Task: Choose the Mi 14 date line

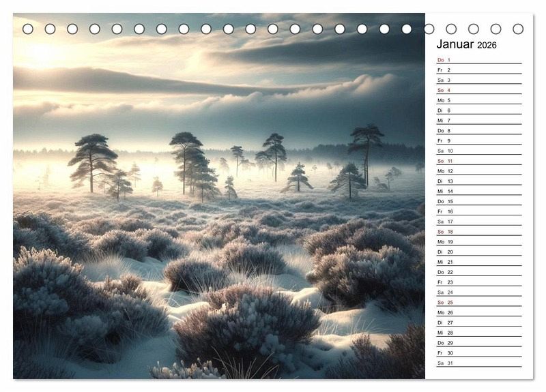Action: point(478,192)
